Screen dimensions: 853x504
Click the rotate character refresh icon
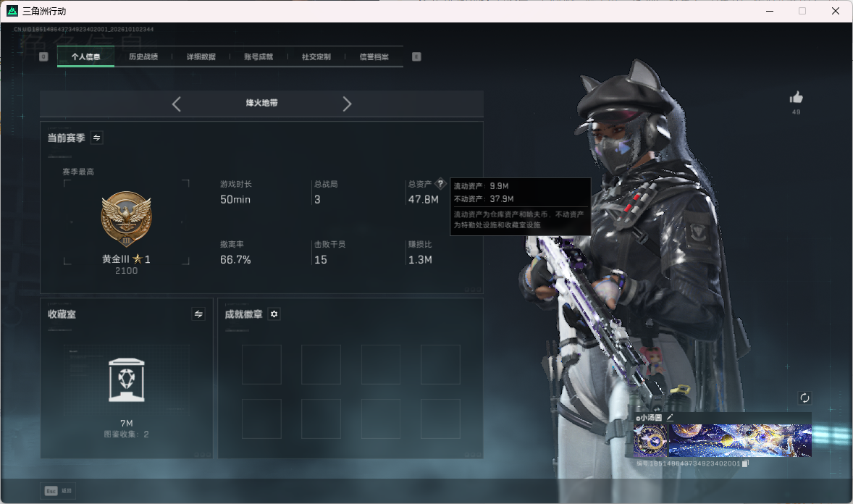[x=804, y=398]
